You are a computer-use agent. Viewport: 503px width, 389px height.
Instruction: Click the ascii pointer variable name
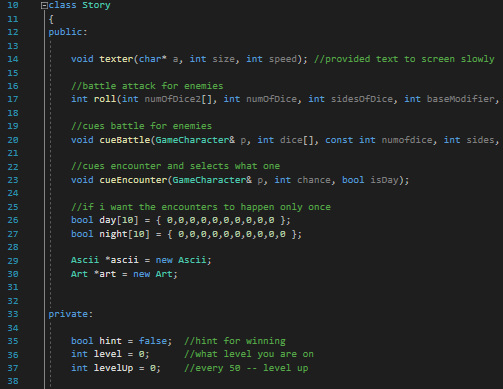click(124, 260)
